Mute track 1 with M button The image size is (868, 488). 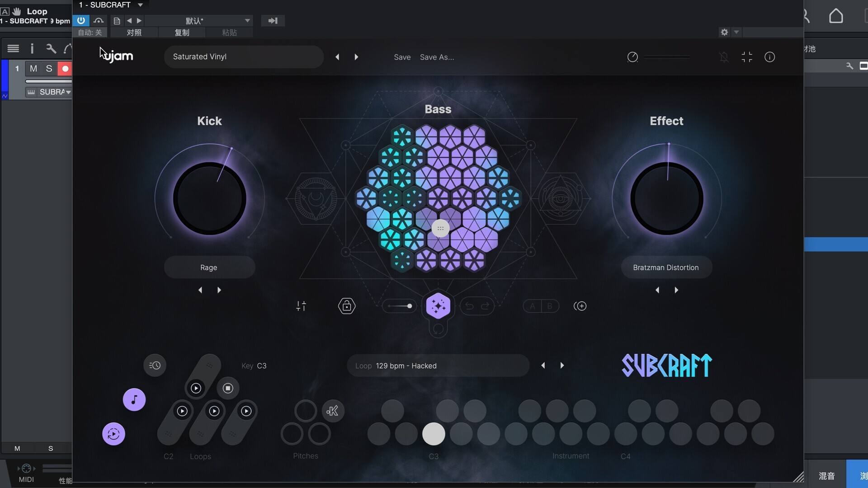33,69
